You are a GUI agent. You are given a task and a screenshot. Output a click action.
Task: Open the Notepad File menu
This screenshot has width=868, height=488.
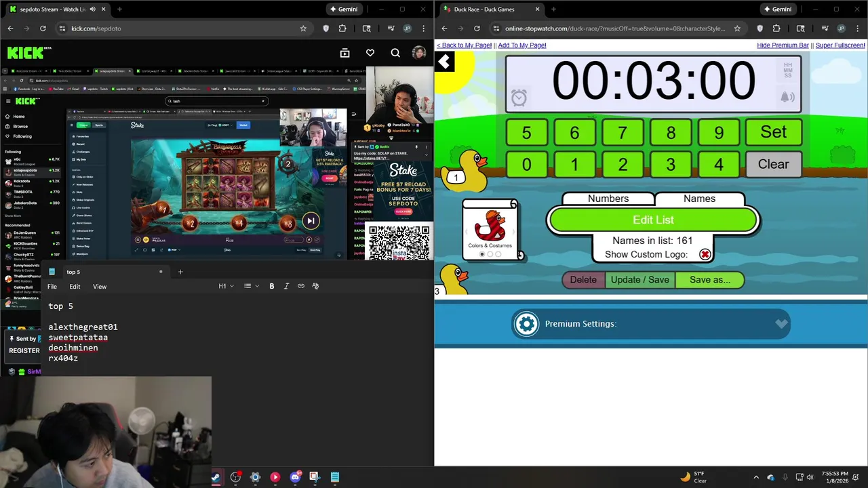click(x=52, y=287)
